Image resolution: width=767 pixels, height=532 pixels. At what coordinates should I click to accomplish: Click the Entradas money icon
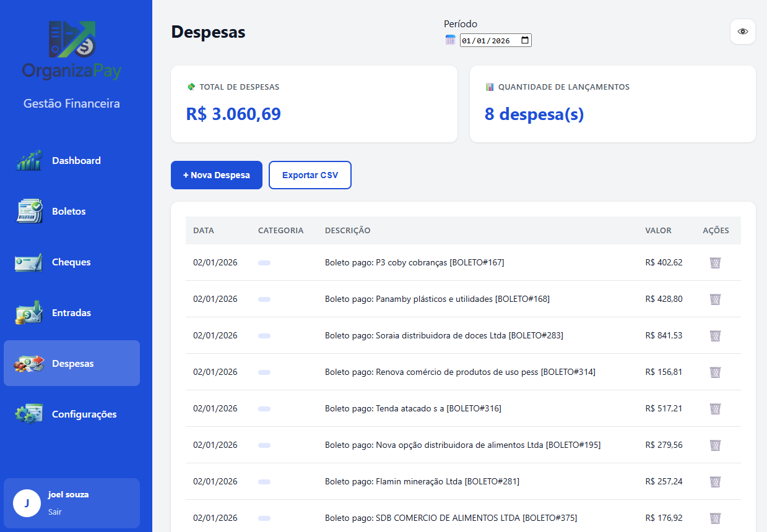click(28, 312)
